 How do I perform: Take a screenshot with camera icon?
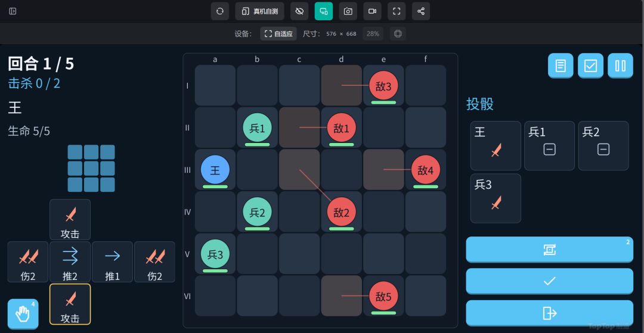348,11
